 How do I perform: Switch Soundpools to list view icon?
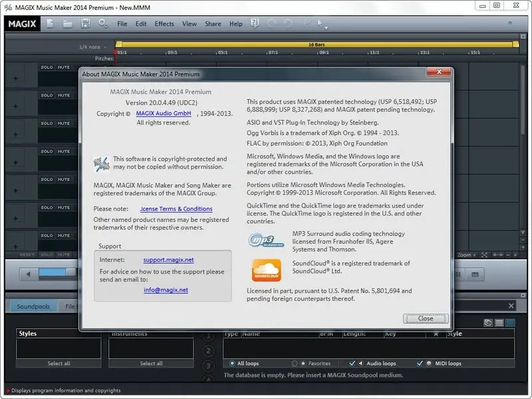point(499,323)
